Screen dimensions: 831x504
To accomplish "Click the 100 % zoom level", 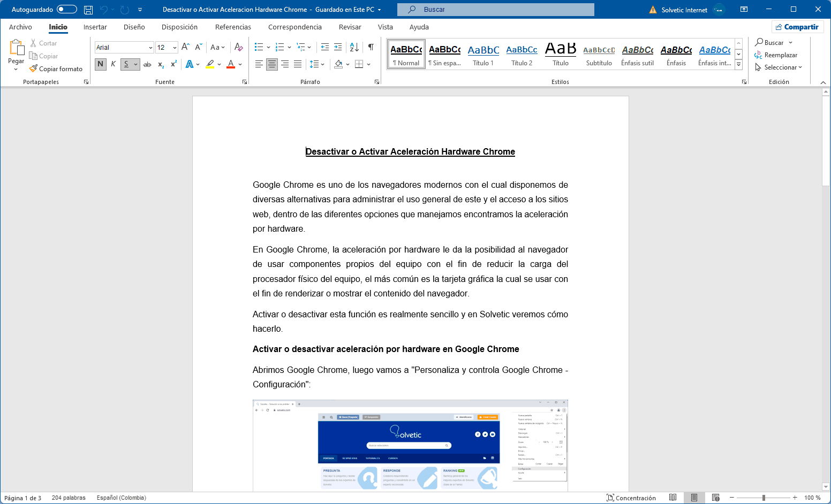I will (x=812, y=498).
